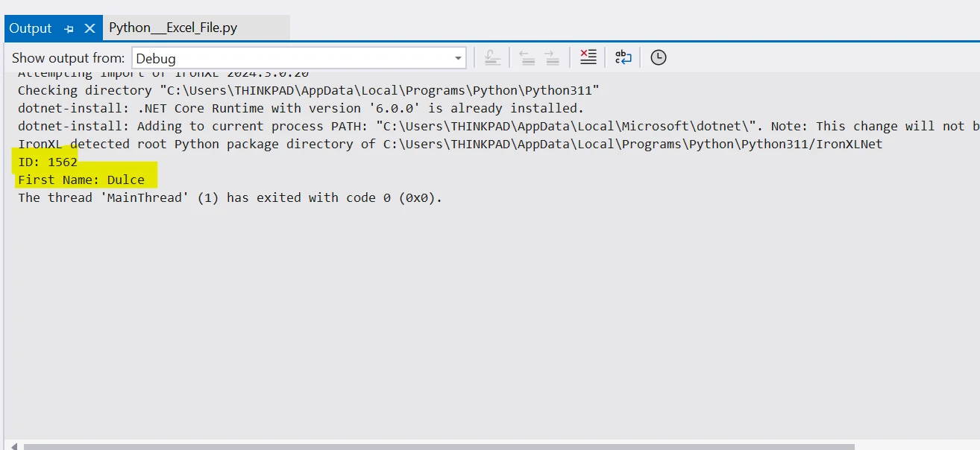Expand the 'Show output from' Debug dropdown
The width and height of the screenshot is (980, 450).
pos(458,58)
